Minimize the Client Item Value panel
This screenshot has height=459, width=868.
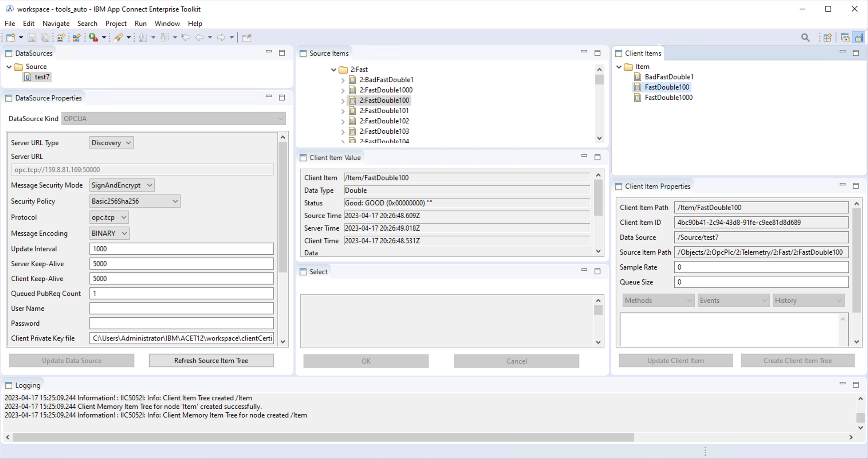584,156
